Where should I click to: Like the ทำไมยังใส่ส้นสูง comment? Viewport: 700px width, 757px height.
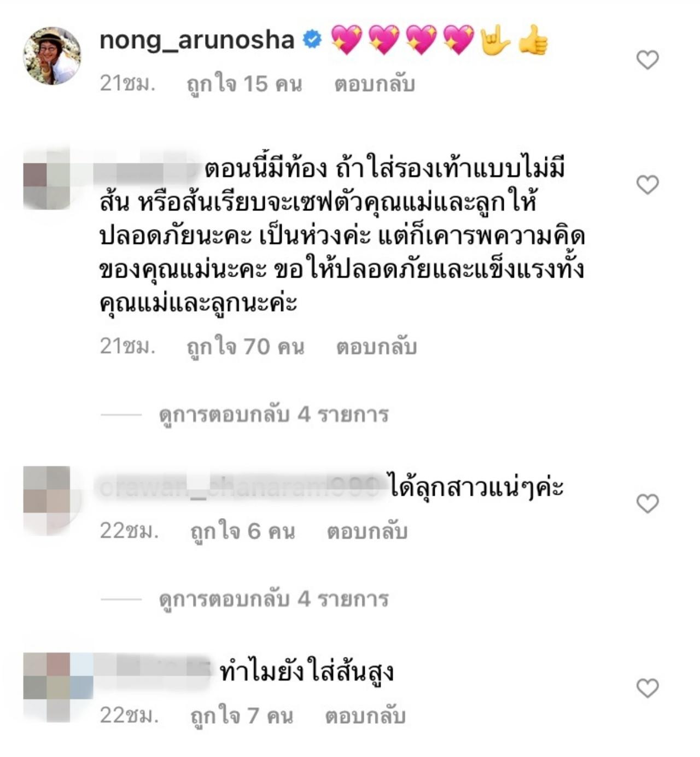(x=647, y=688)
